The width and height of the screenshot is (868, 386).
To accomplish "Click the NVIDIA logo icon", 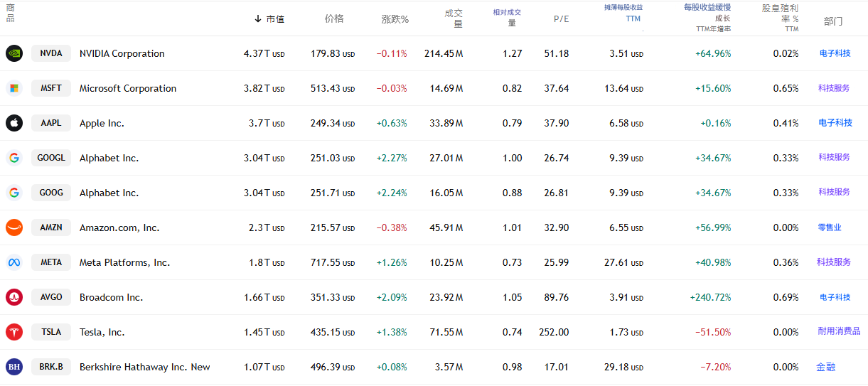I will (14, 53).
